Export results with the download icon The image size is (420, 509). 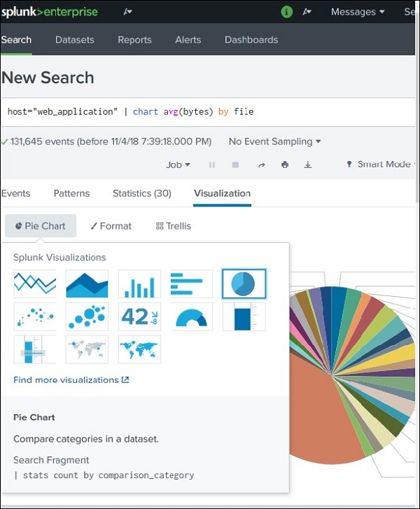[307, 165]
